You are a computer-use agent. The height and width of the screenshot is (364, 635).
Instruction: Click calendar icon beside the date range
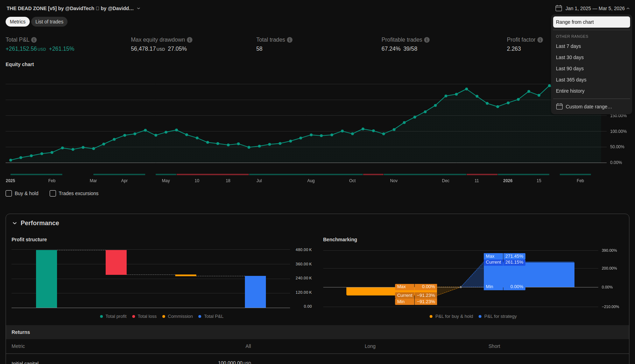click(559, 8)
